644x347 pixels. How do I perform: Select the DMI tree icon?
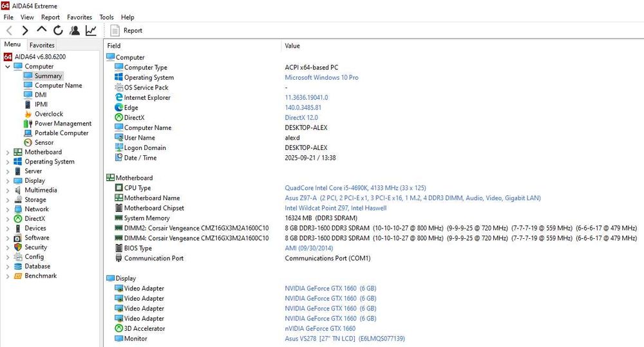coord(28,95)
